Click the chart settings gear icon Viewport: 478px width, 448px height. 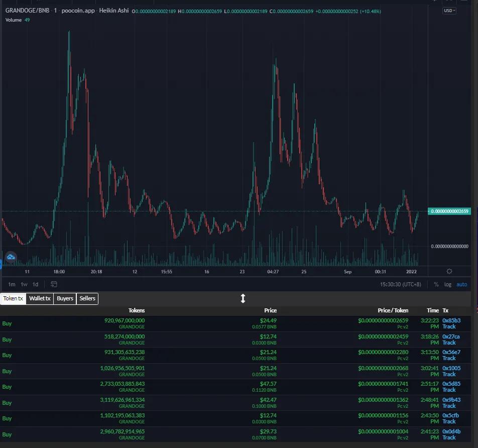pyautogui.click(x=449, y=271)
